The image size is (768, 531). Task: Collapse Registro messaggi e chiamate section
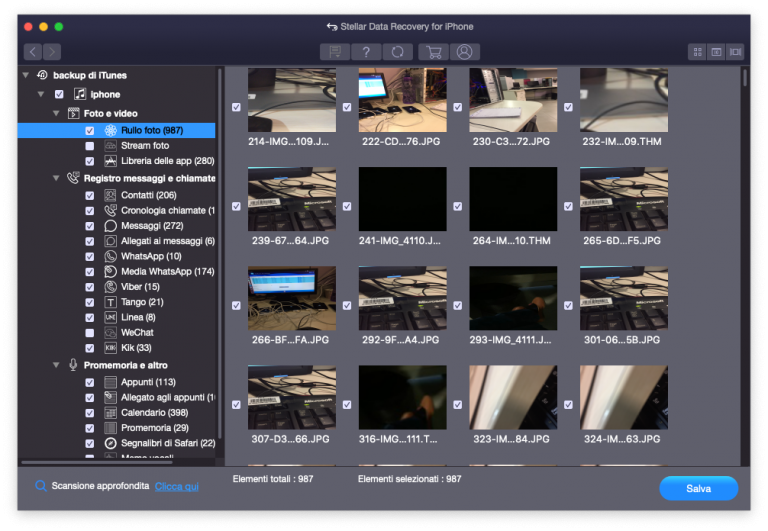pyautogui.click(x=56, y=178)
